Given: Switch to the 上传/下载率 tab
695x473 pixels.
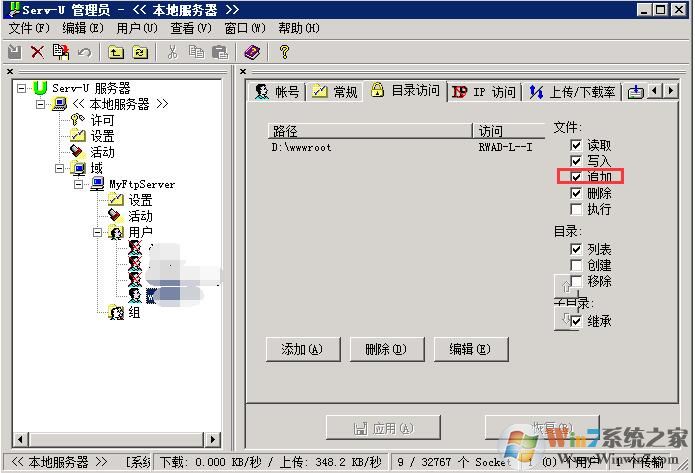Looking at the screenshot, I should click(572, 92).
